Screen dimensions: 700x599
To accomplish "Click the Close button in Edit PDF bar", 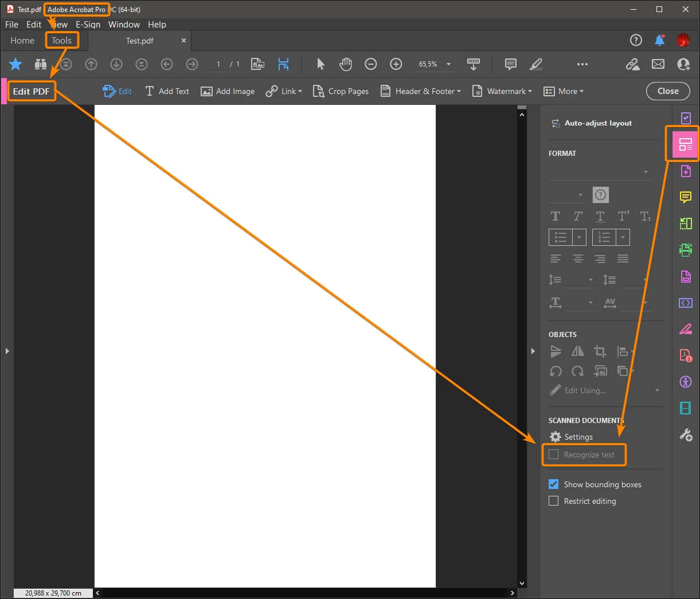I will [668, 91].
